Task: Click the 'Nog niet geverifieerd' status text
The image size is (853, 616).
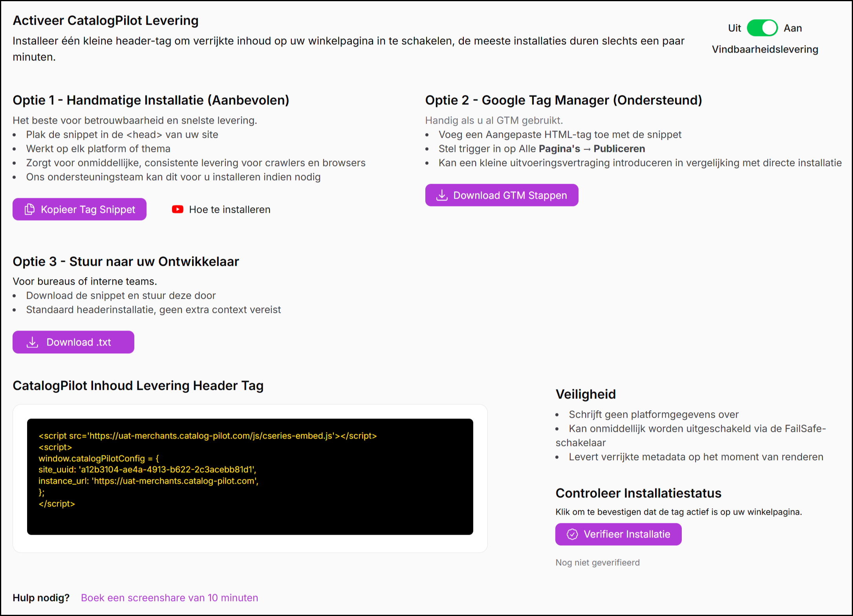Action: tap(597, 562)
